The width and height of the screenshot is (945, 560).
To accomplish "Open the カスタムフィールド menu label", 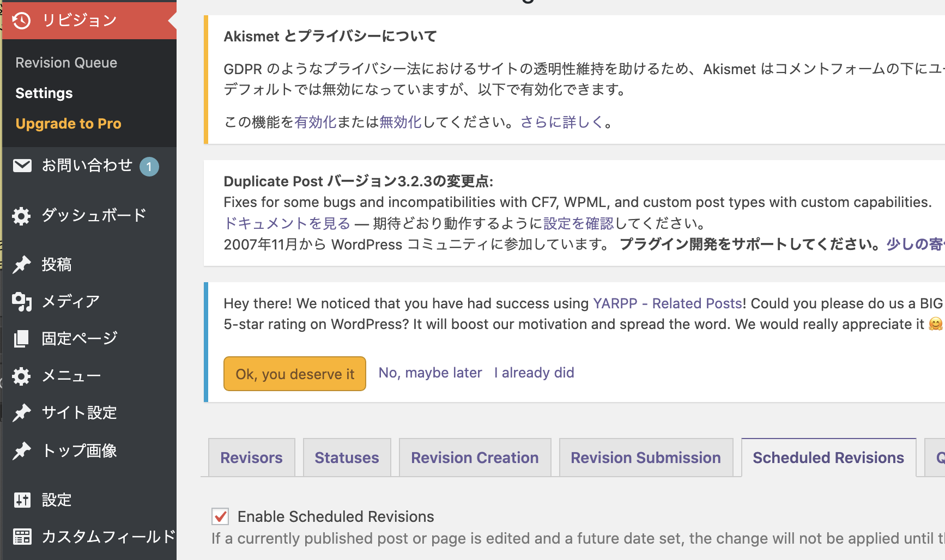I will [108, 537].
